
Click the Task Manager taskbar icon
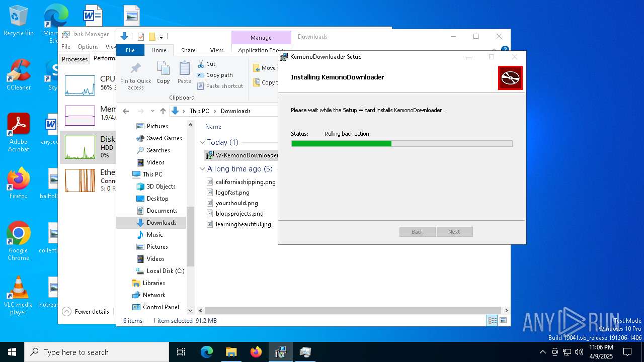305,352
